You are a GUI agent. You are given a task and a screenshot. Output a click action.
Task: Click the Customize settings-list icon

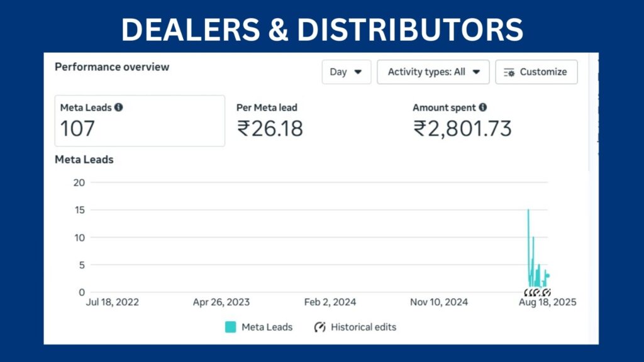(509, 73)
